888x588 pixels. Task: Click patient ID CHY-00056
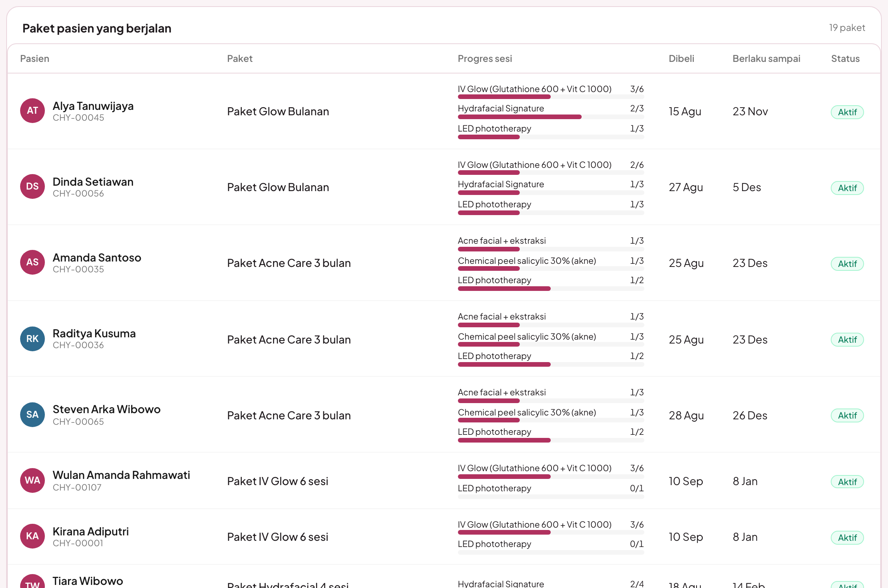pyautogui.click(x=79, y=193)
